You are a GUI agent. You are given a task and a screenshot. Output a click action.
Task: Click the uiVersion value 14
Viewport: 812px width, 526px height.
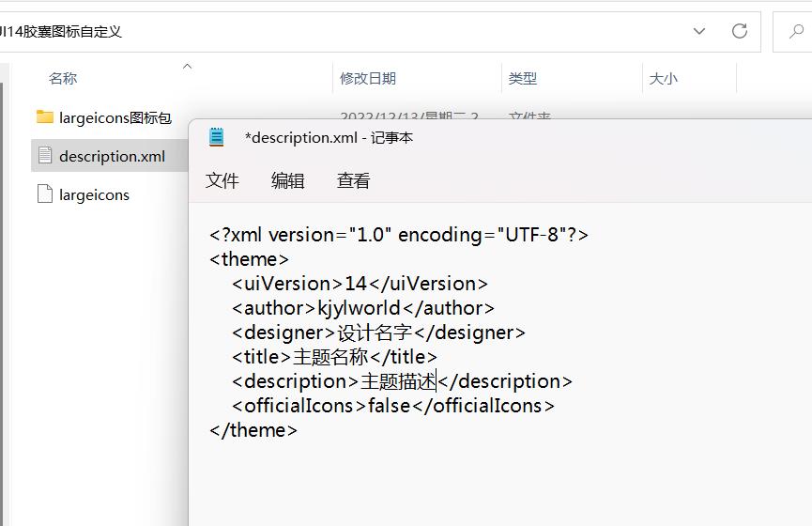click(356, 284)
